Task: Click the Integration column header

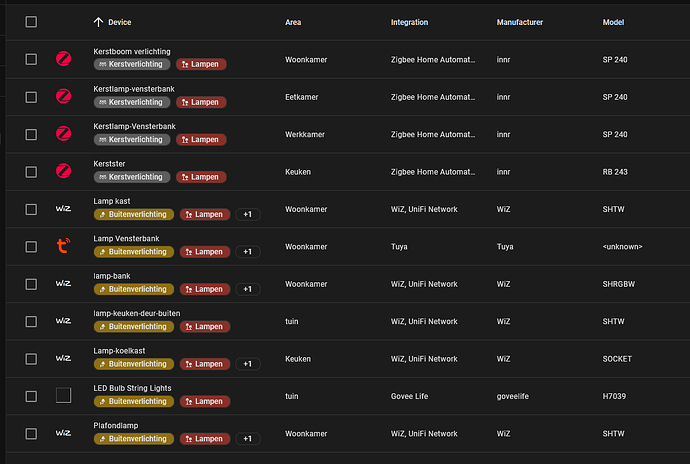Action: (409, 22)
